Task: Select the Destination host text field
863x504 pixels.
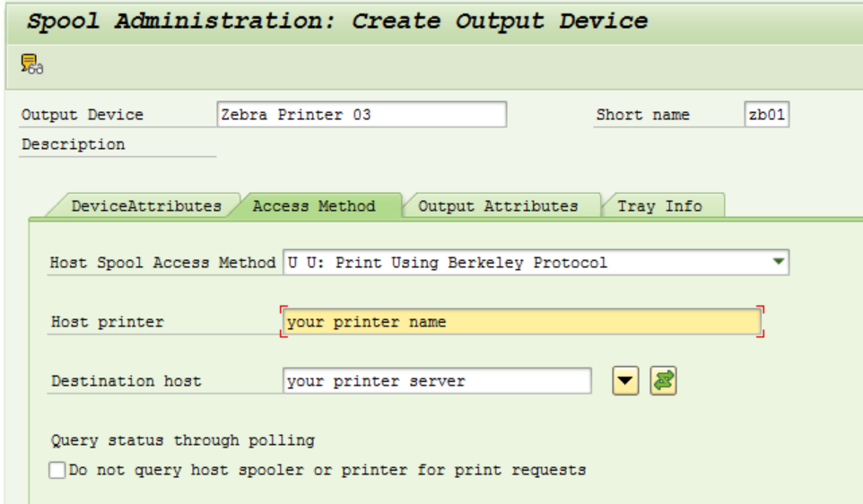Action: 437,381
